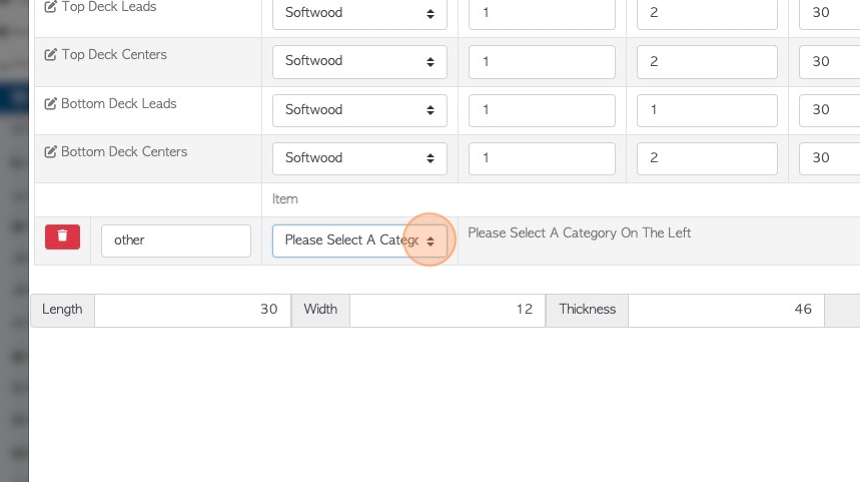Open the Top Deck Leads Softwood dropdown
The height and width of the screenshot is (482, 860).
pyautogui.click(x=360, y=13)
